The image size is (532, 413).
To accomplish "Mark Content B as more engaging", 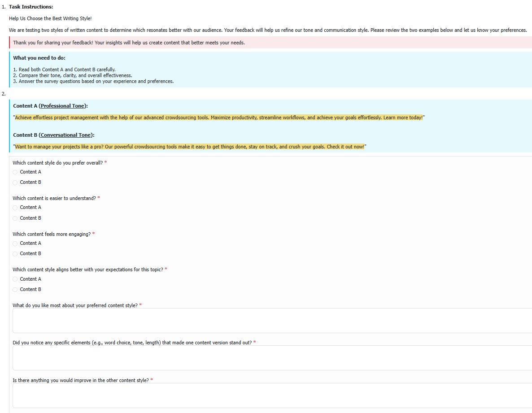I will click(x=15, y=254).
